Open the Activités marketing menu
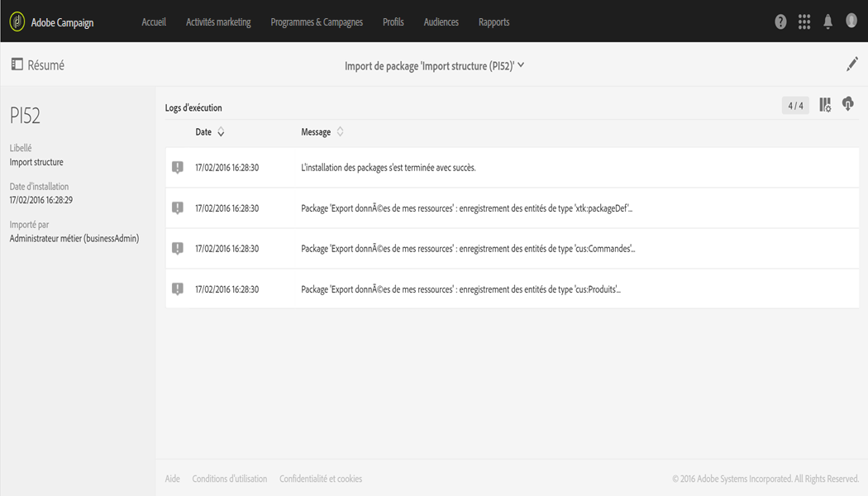 coord(218,22)
